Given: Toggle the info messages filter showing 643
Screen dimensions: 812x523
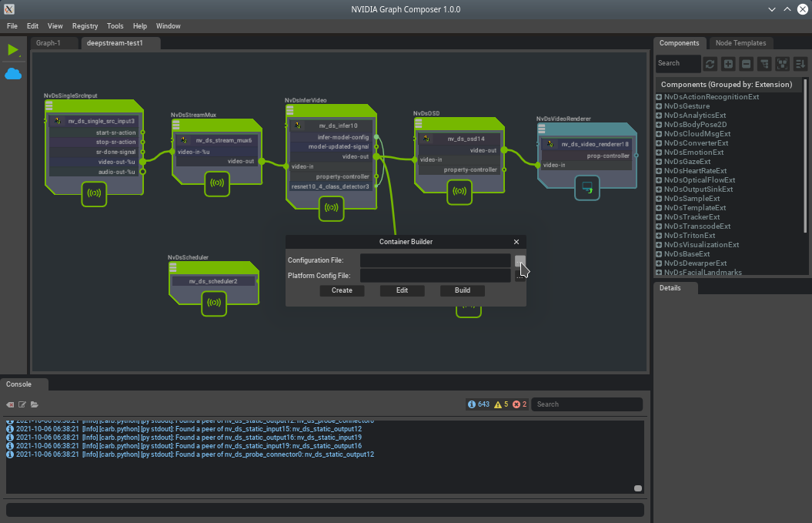Looking at the screenshot, I should coord(478,404).
